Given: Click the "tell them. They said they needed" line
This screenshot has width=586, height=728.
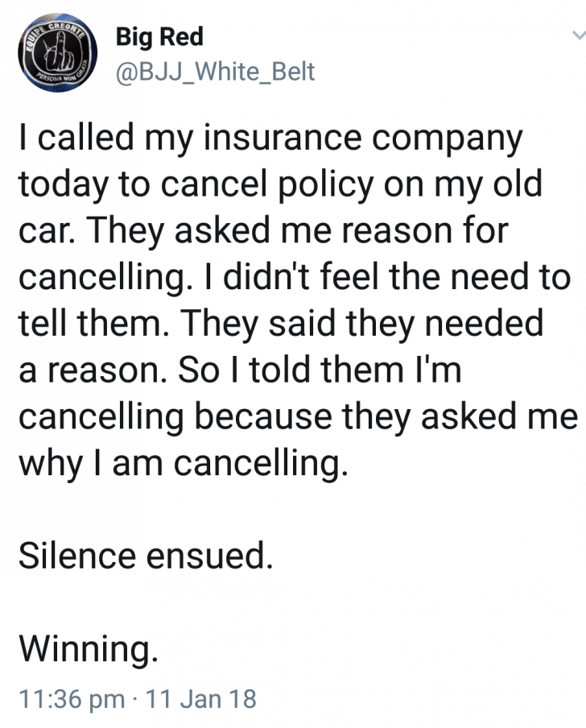Looking at the screenshot, I should coord(281,325).
